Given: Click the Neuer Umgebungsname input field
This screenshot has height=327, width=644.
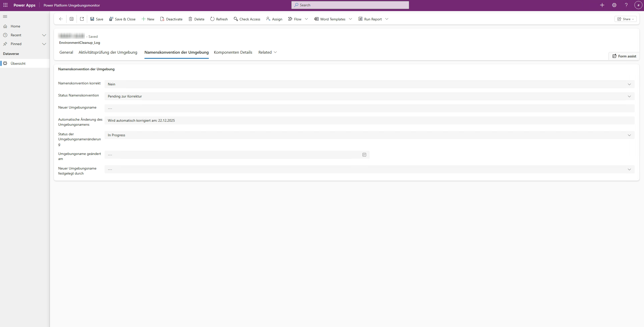Looking at the screenshot, I should click(x=369, y=108).
